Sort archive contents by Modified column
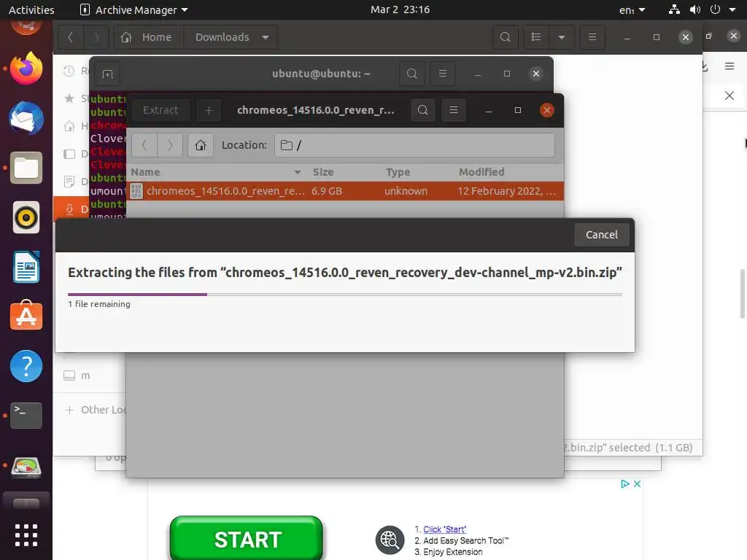747x560 pixels. click(508, 172)
